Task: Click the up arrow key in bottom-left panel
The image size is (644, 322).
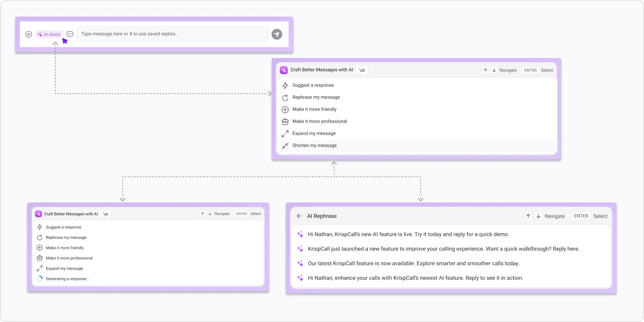Action: (x=202, y=214)
